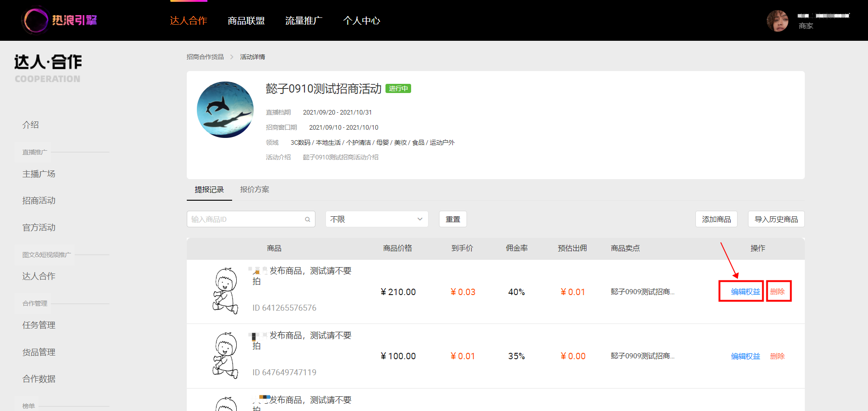This screenshot has height=411, width=868.
Task: Click the 商品卖点 column header
Action: tap(625, 248)
